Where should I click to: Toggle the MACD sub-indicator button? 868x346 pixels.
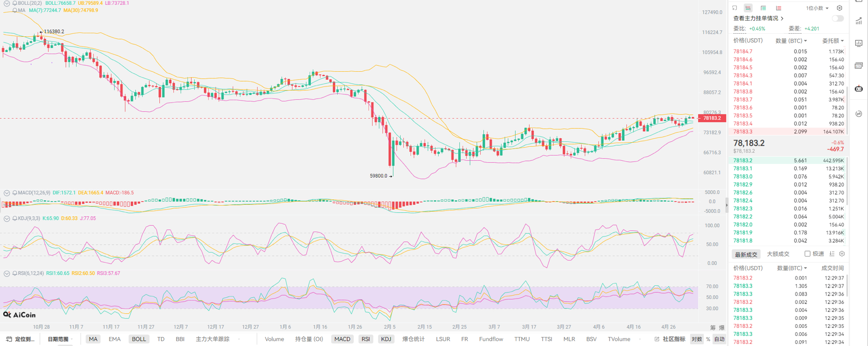click(343, 339)
